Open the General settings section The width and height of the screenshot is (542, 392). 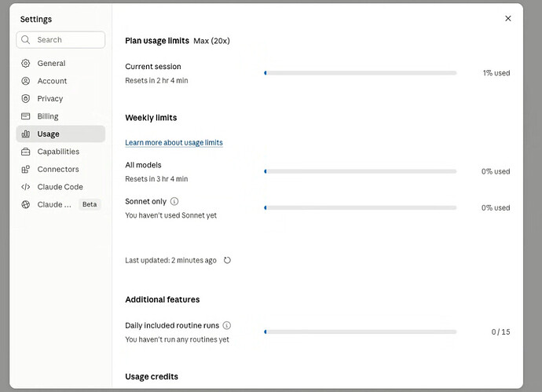coord(60,64)
